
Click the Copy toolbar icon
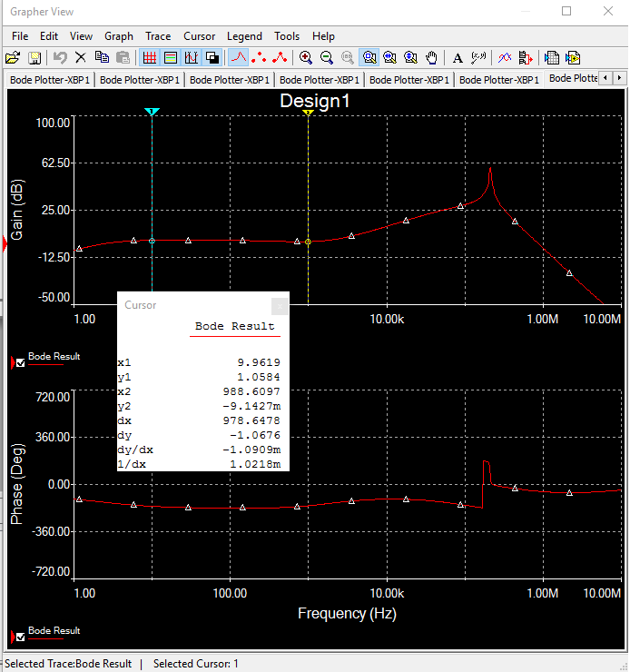102,57
